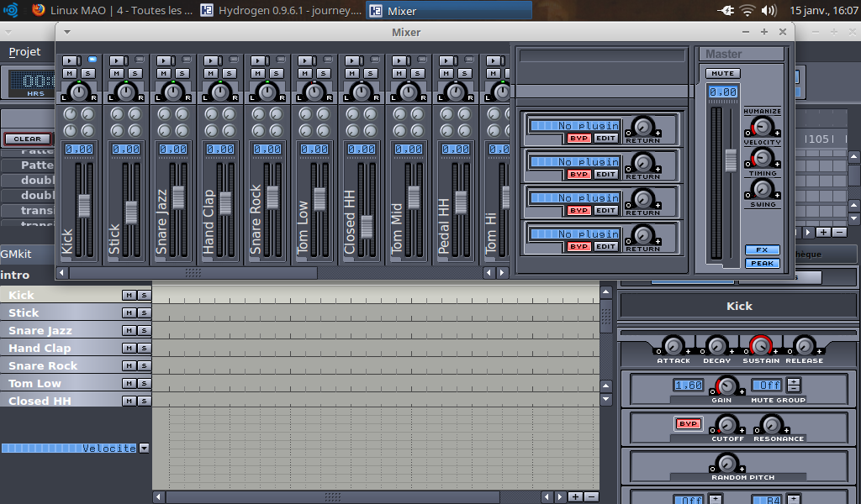Viewport: 861px width, 504px height.
Task: Click the Wi-Fi icon in system tray
Action: [x=747, y=11]
